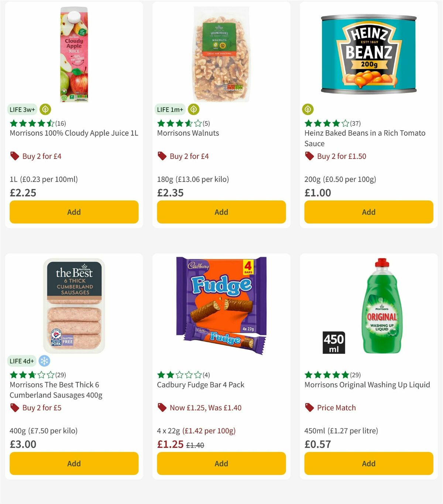Open the Morrisons 100% Cloudy Apple Juice product link
This screenshot has width=443, height=504.
click(74, 133)
